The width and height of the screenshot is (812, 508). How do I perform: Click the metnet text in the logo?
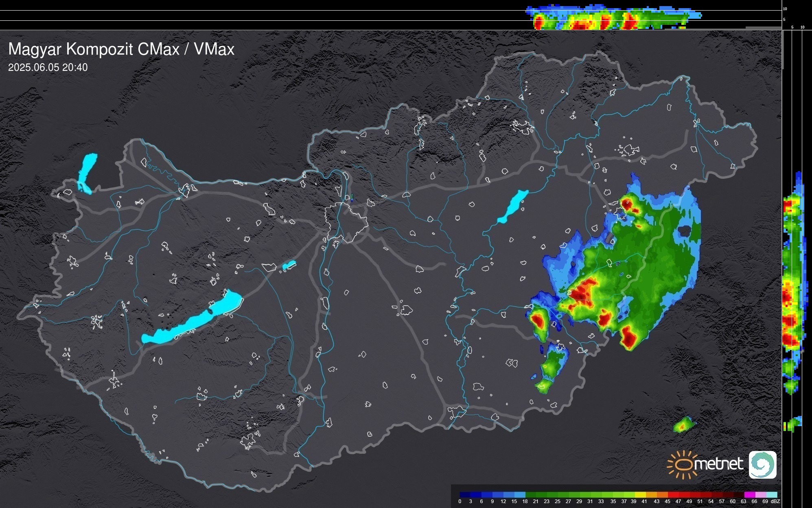(718, 464)
